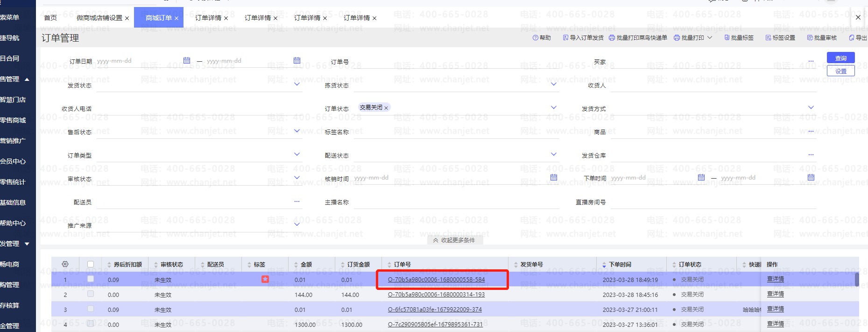868x332 pixels.
Task: Sort by 订货金额 column
Action: [343, 265]
